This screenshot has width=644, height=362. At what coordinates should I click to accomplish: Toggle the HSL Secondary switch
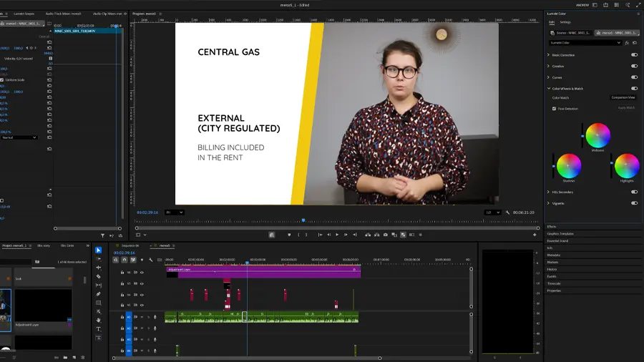click(x=634, y=192)
